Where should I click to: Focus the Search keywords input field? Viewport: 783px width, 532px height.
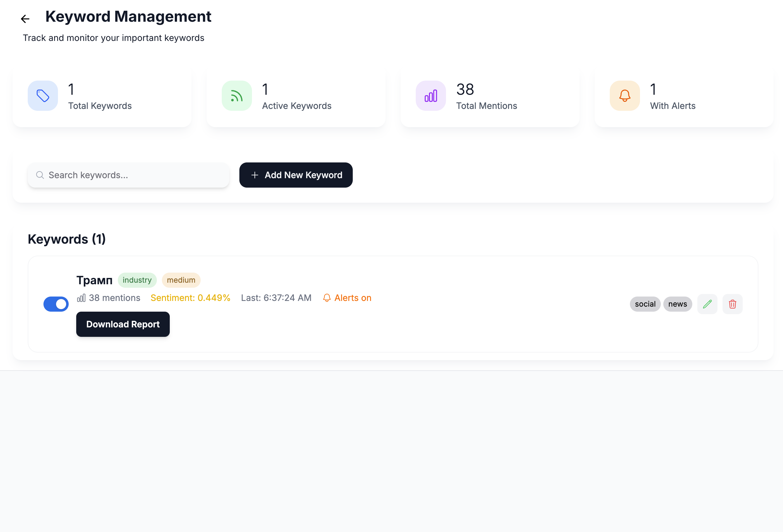[135, 175]
